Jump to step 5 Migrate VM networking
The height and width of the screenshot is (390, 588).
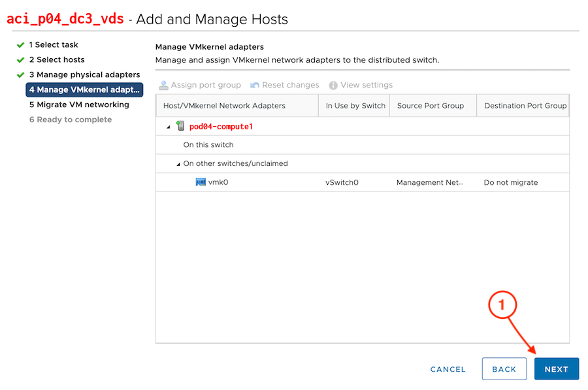(79, 105)
